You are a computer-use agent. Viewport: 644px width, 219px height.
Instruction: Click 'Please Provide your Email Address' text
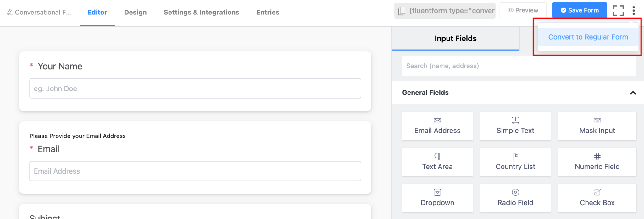(x=77, y=136)
